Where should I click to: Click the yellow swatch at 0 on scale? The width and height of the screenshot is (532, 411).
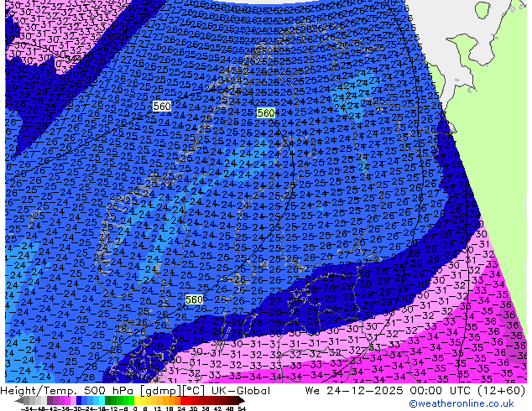click(137, 401)
